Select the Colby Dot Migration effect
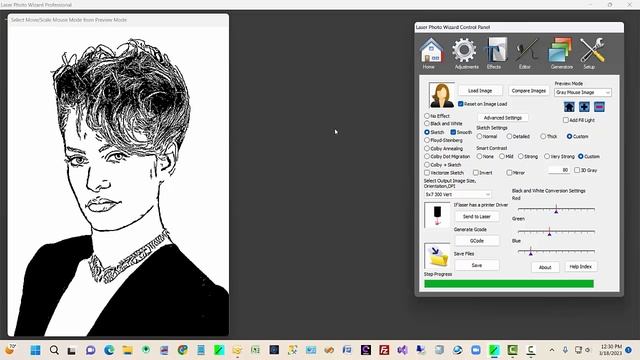The height and width of the screenshot is (360, 640). pos(427,156)
